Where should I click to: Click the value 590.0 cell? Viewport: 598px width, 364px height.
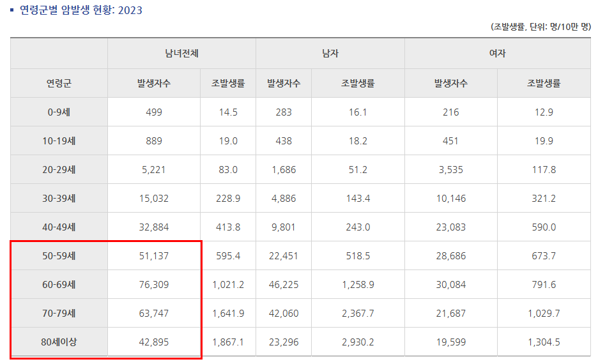(544, 227)
